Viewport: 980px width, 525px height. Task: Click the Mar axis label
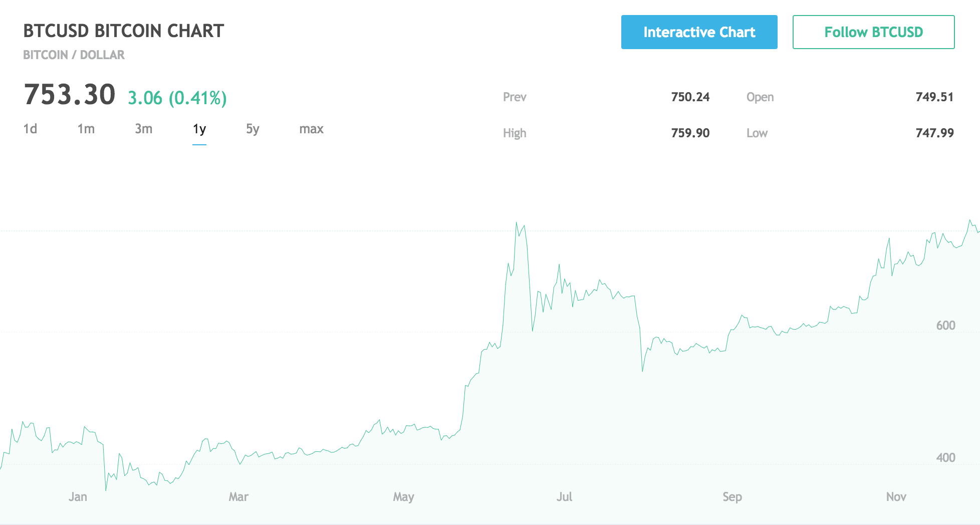pos(238,496)
